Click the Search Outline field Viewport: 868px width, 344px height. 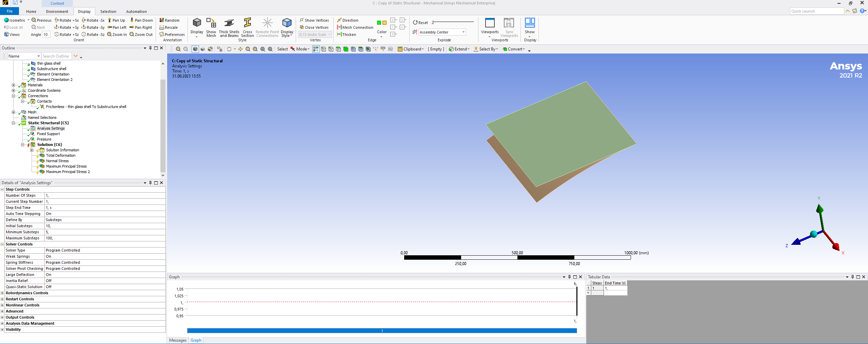pos(56,56)
